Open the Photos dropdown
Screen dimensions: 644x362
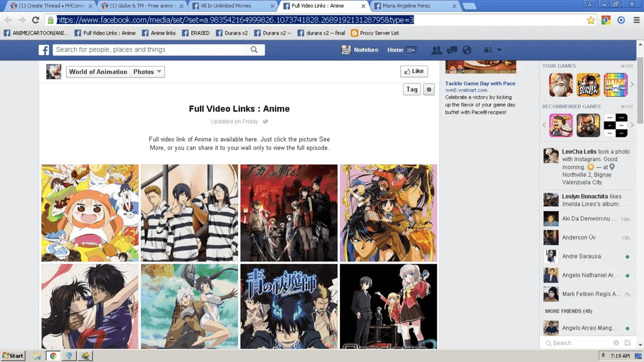pyautogui.click(x=148, y=72)
